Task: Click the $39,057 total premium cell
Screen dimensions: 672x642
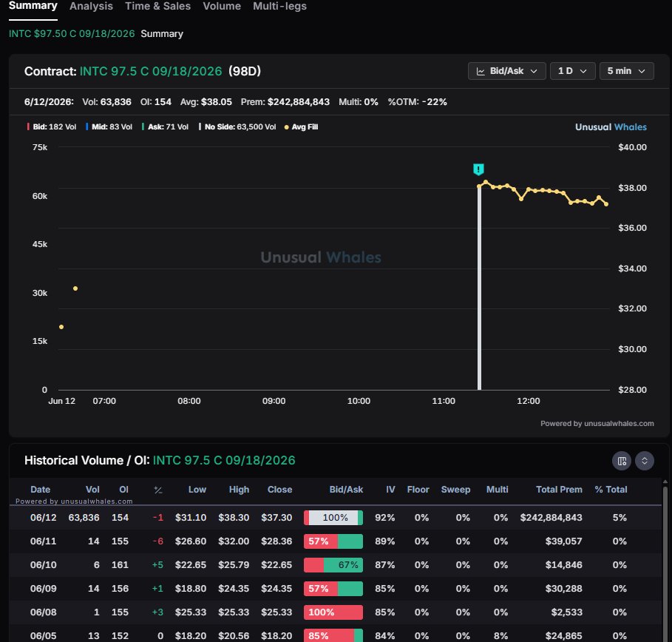Action: pos(563,541)
